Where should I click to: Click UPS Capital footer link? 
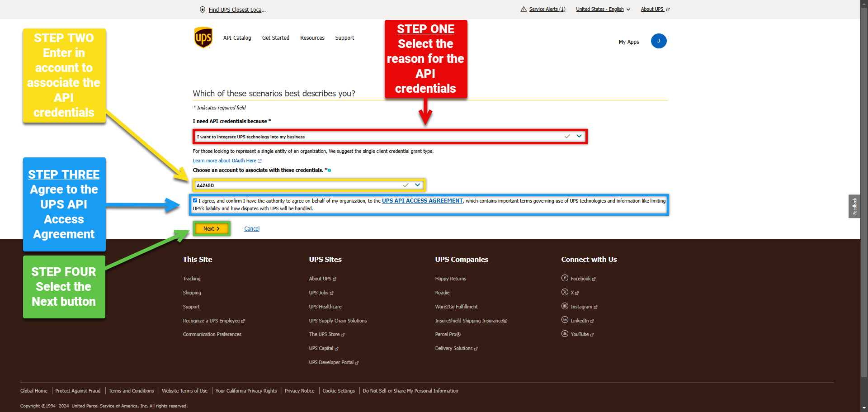(323, 348)
